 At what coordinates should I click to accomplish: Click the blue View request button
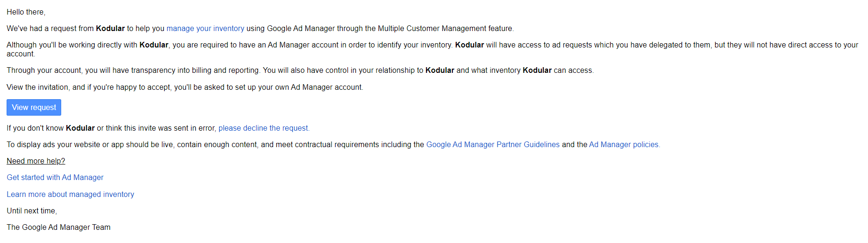tap(34, 107)
